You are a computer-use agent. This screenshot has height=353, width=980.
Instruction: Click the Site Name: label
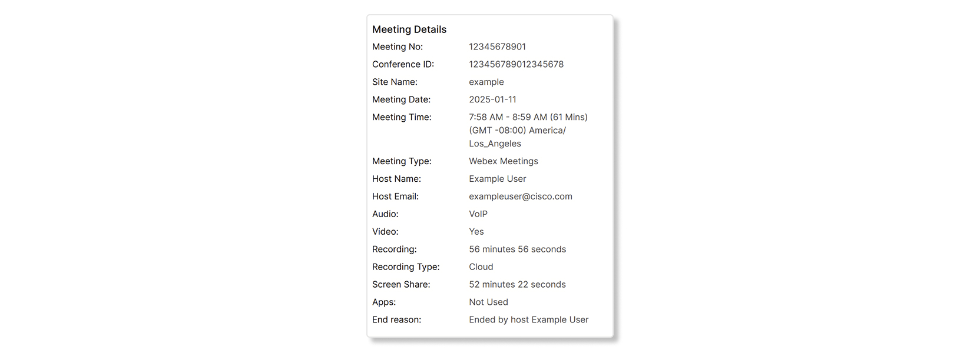click(395, 82)
